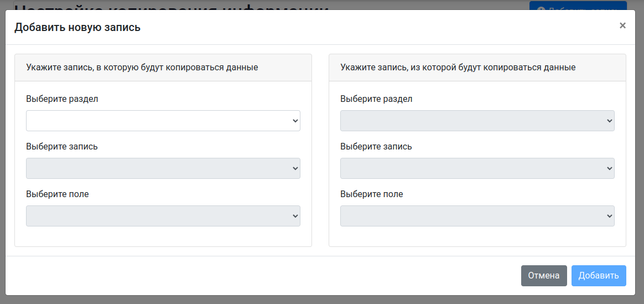Image resolution: width=644 pixels, height=304 pixels.
Task: Click Выберите раздел label in source panel
Action: click(x=376, y=99)
